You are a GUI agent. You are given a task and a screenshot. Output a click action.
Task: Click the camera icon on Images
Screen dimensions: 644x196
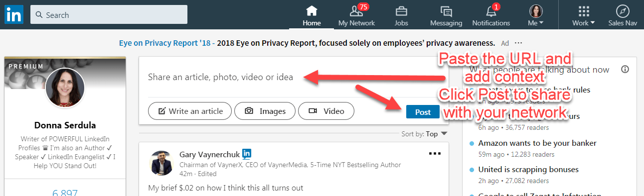[249, 111]
